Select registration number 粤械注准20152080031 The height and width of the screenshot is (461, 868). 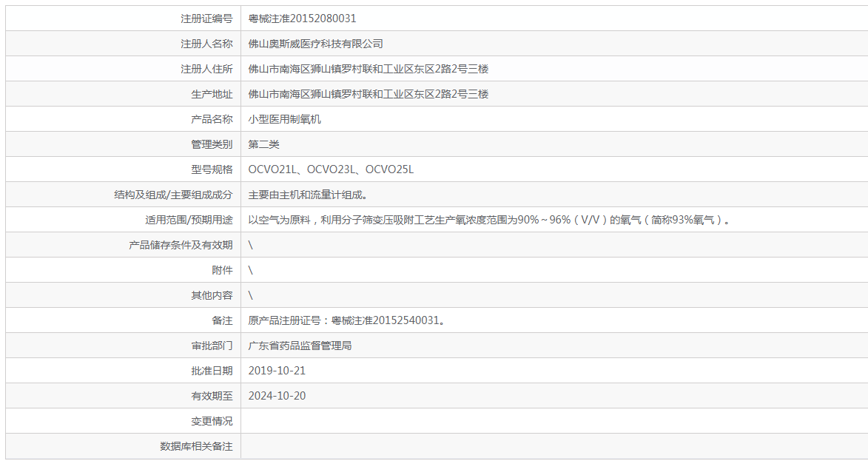coord(302,18)
